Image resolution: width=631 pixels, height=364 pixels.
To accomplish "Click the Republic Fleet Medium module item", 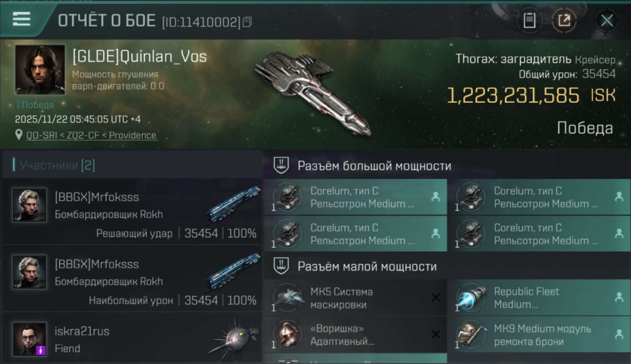I will click(539, 298).
